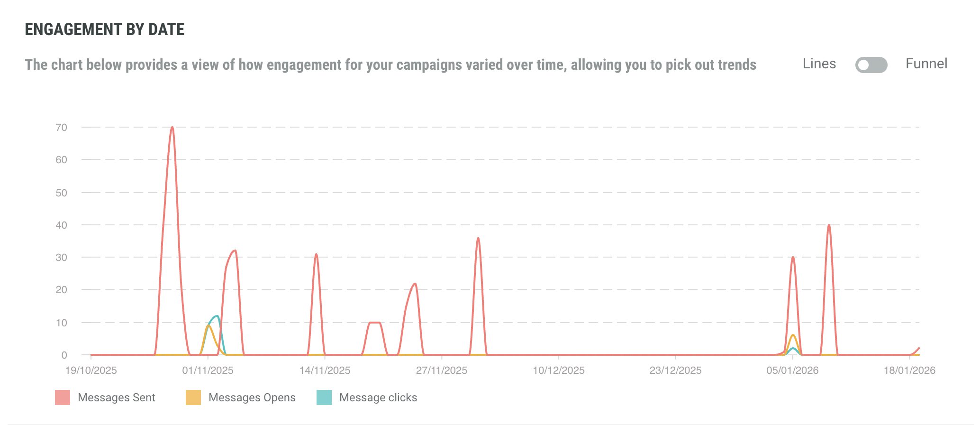This screenshot has height=444, width=980.
Task: Click the Lines view label
Action: coord(819,64)
